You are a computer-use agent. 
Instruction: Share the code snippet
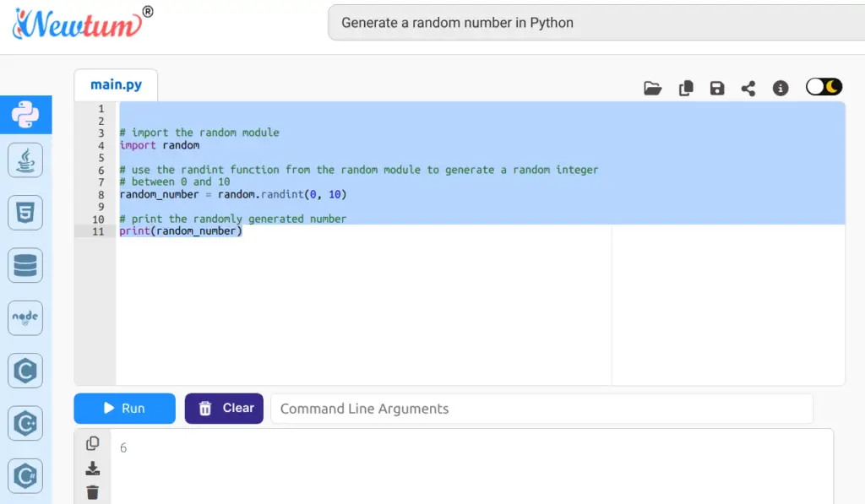click(748, 87)
